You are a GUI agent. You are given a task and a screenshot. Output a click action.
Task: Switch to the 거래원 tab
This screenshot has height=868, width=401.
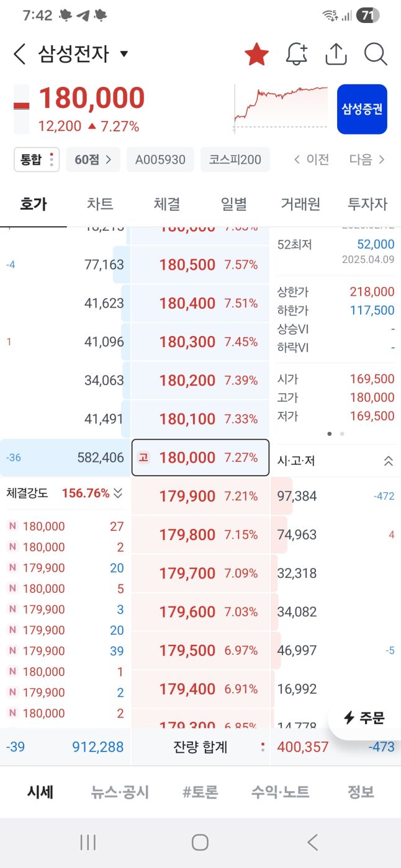[x=300, y=203]
